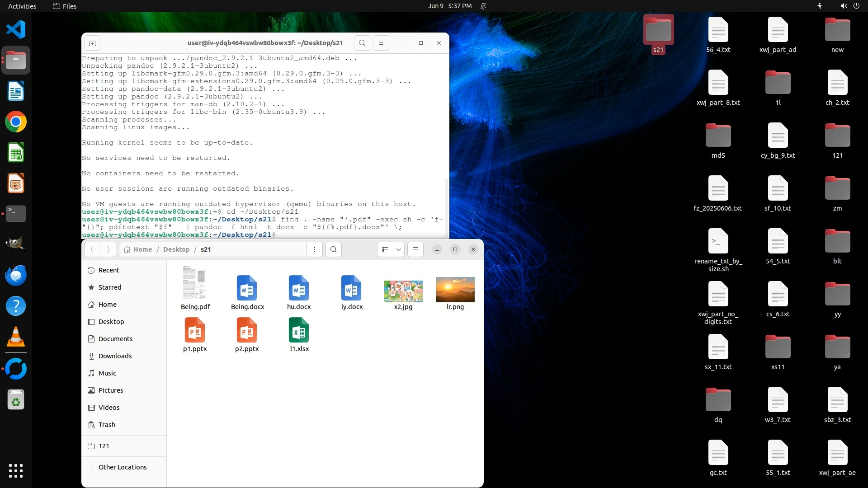This screenshot has width=868, height=488.
Task: Click Files search magnifier button
Action: tap(333, 249)
